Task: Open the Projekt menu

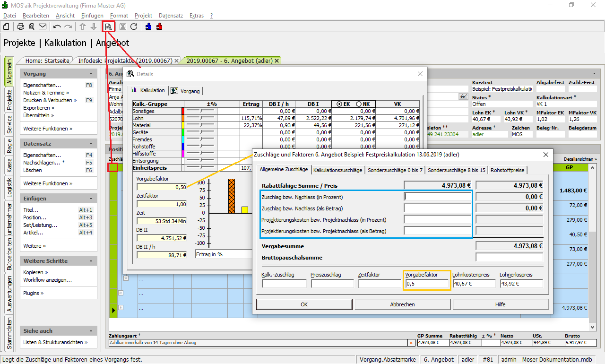Action: (x=143, y=16)
